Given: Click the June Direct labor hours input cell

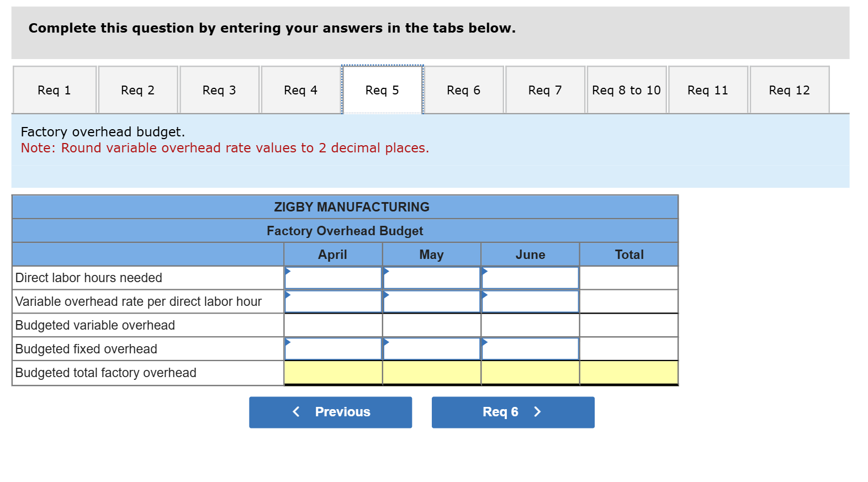Looking at the screenshot, I should (x=530, y=278).
